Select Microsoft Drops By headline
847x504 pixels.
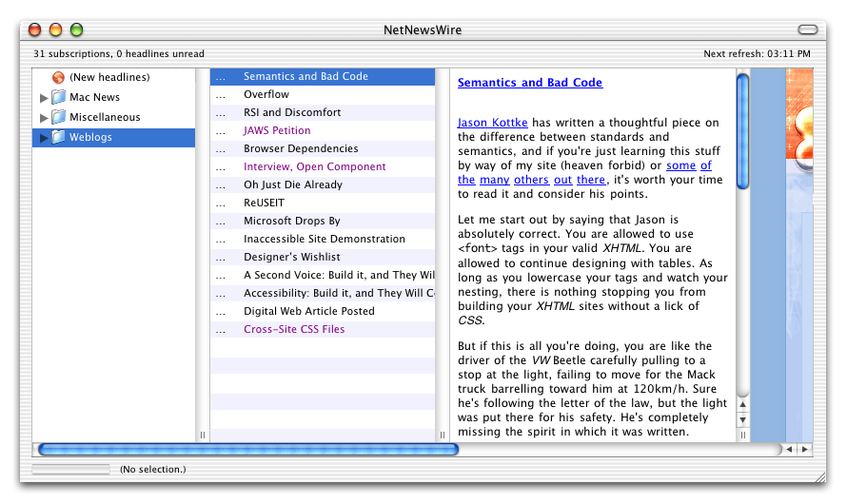coord(323,221)
